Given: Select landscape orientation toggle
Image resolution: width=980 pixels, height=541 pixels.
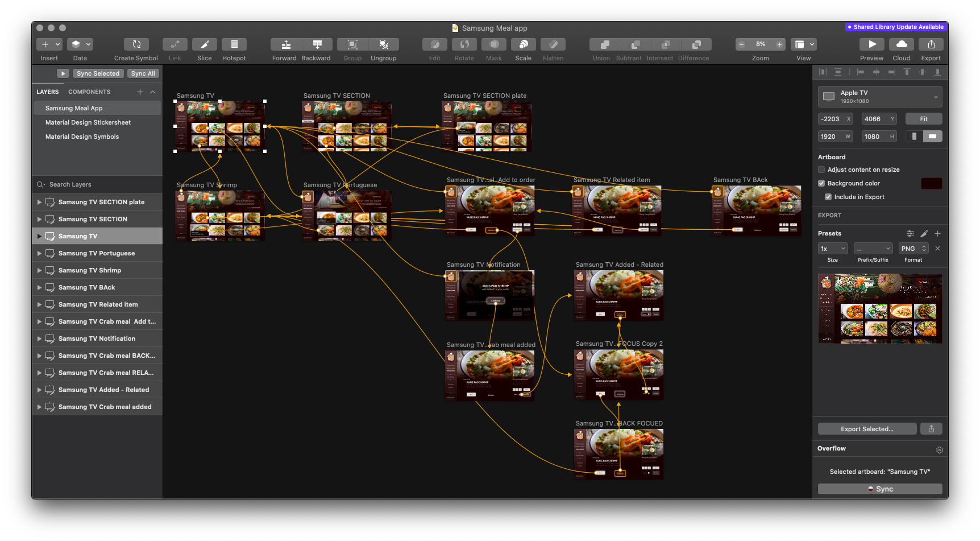Looking at the screenshot, I should (x=933, y=137).
